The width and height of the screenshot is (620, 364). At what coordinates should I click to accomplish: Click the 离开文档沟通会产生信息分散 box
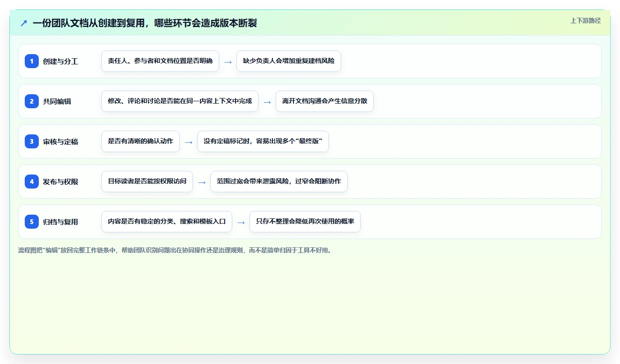point(325,101)
